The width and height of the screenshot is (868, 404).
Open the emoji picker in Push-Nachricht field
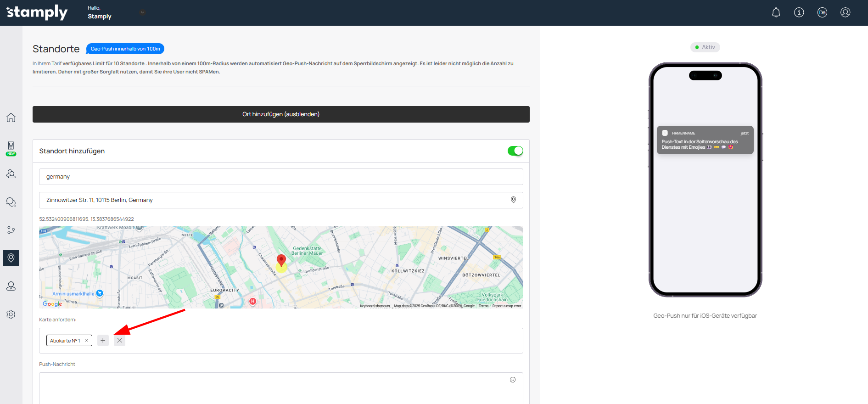[512, 380]
